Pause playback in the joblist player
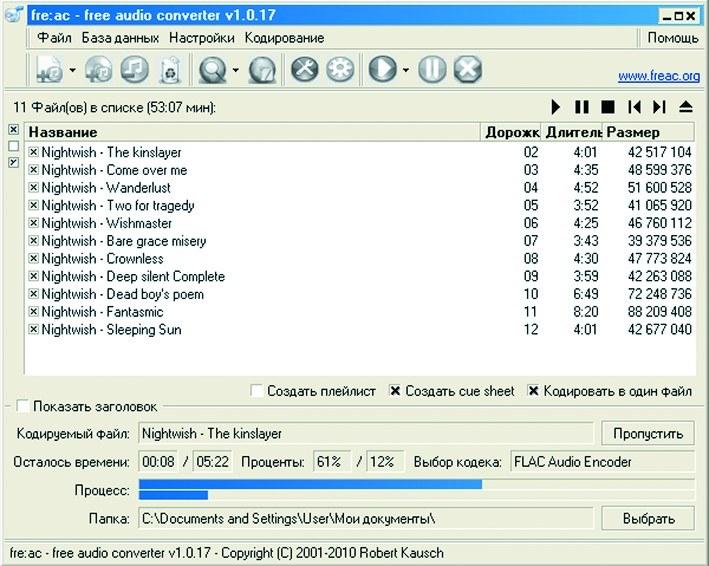709x566 pixels. click(582, 107)
